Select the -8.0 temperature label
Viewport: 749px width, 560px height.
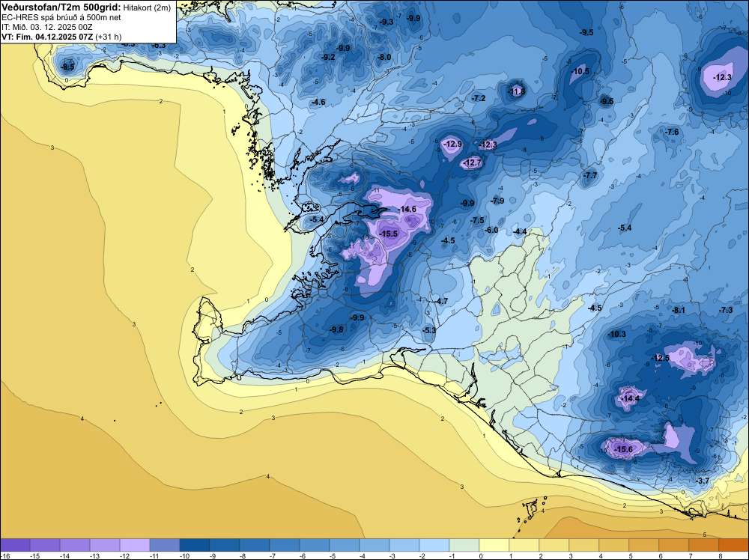pos(384,57)
